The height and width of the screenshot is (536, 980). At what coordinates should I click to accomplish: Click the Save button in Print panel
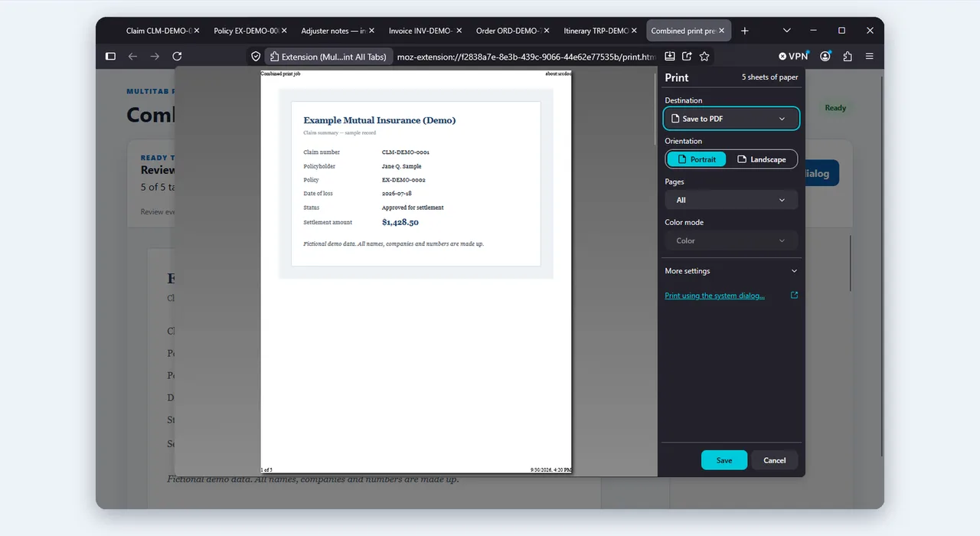[x=724, y=460]
